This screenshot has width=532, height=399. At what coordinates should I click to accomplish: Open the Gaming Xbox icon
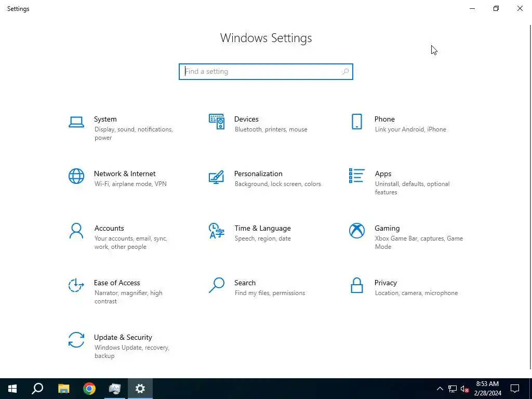[x=356, y=231]
